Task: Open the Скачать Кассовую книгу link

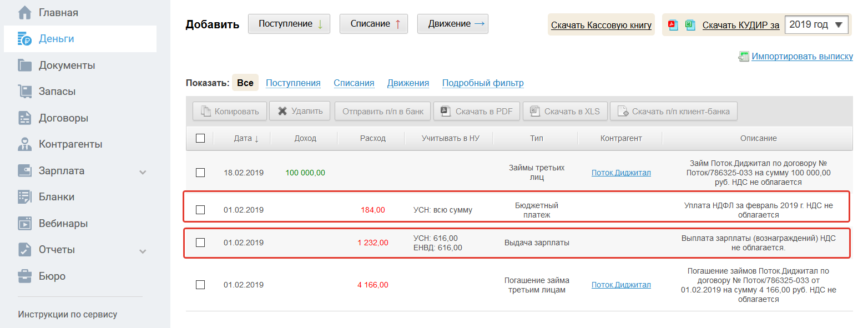Action: click(601, 25)
